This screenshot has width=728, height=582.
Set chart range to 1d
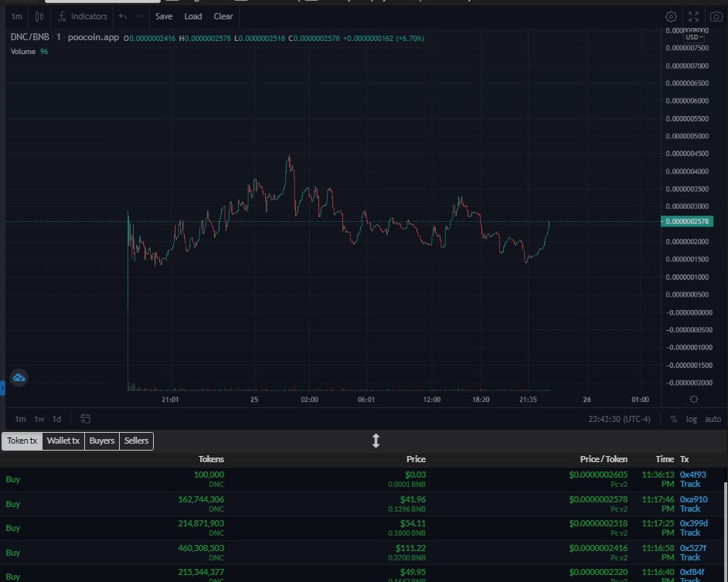pos(56,419)
